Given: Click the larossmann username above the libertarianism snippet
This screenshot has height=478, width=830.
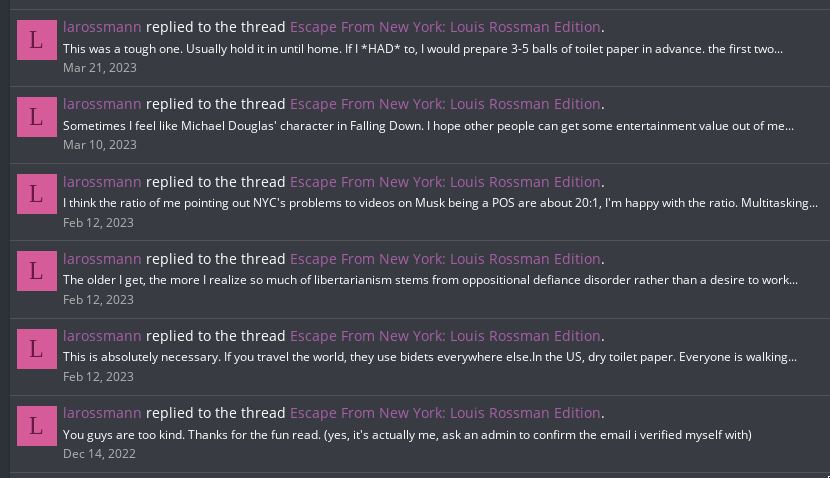Looking at the screenshot, I should tap(102, 258).
